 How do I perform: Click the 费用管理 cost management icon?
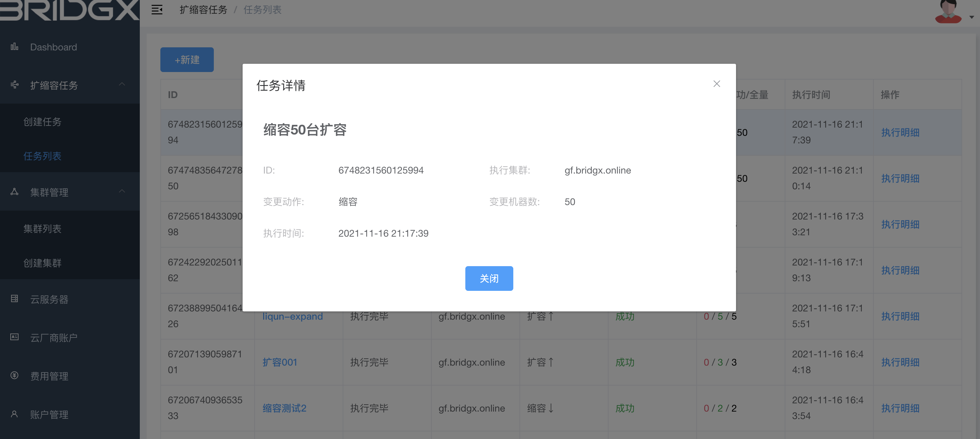[14, 376]
